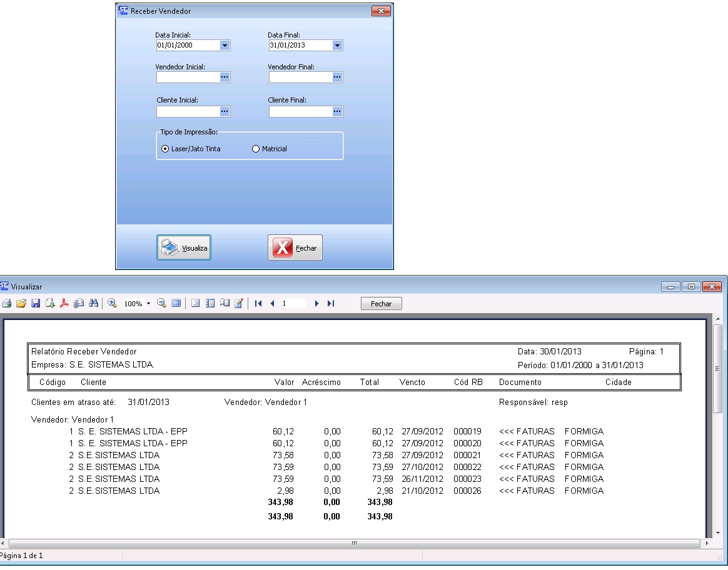Open the Data Final date dropdown
Viewport: 728px width, 570px height.
point(337,46)
